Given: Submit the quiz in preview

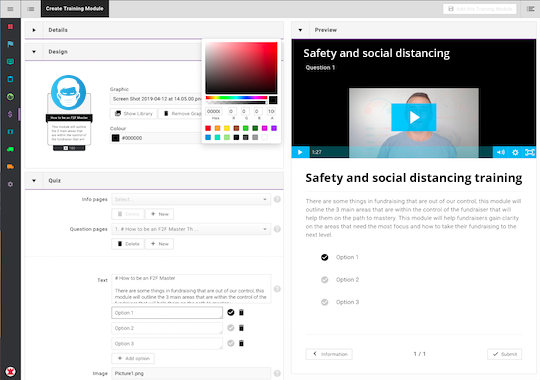Looking at the screenshot, I should [x=505, y=354].
